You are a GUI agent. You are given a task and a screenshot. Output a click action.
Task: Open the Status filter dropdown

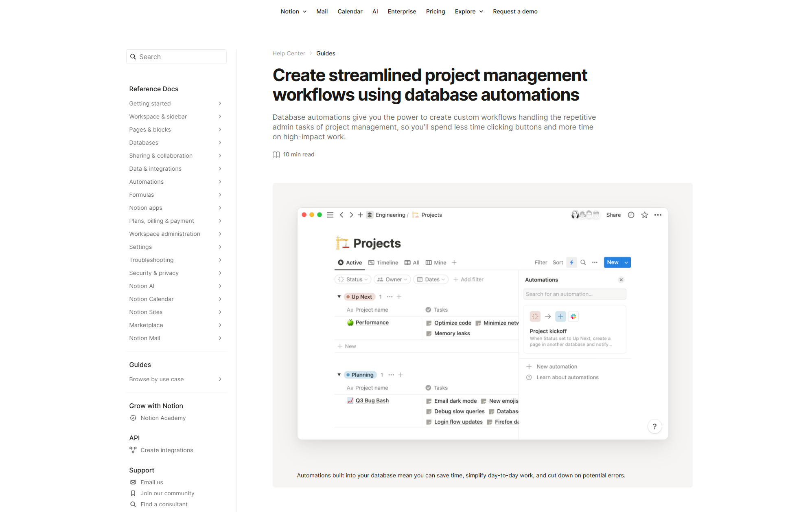tap(353, 279)
